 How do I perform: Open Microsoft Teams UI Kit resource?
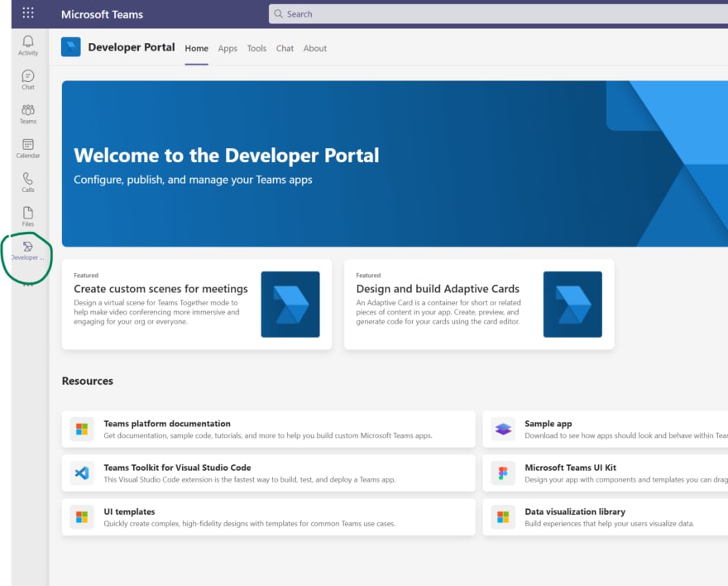coord(606,473)
